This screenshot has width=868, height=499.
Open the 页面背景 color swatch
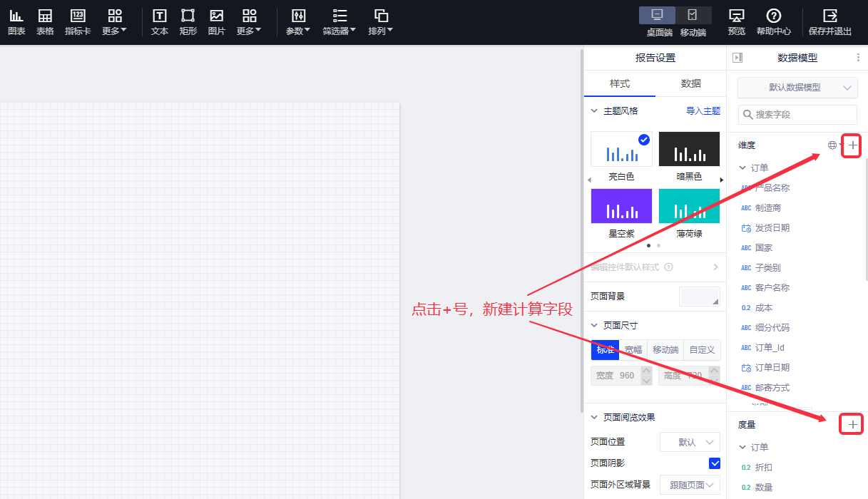(699, 297)
